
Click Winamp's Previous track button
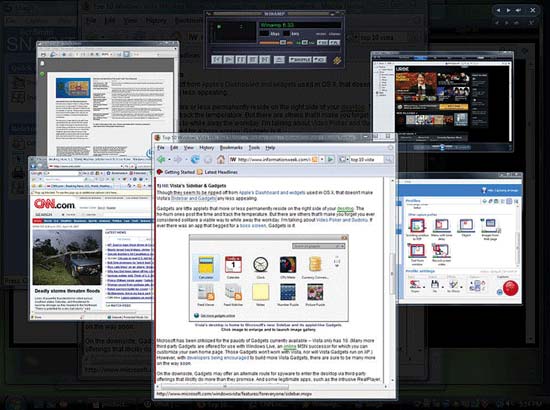click(217, 60)
